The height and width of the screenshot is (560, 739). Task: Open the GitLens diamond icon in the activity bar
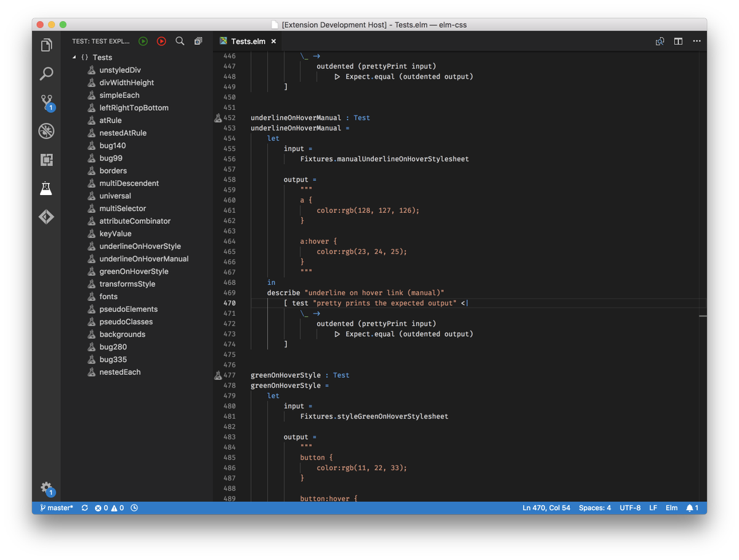(x=46, y=217)
